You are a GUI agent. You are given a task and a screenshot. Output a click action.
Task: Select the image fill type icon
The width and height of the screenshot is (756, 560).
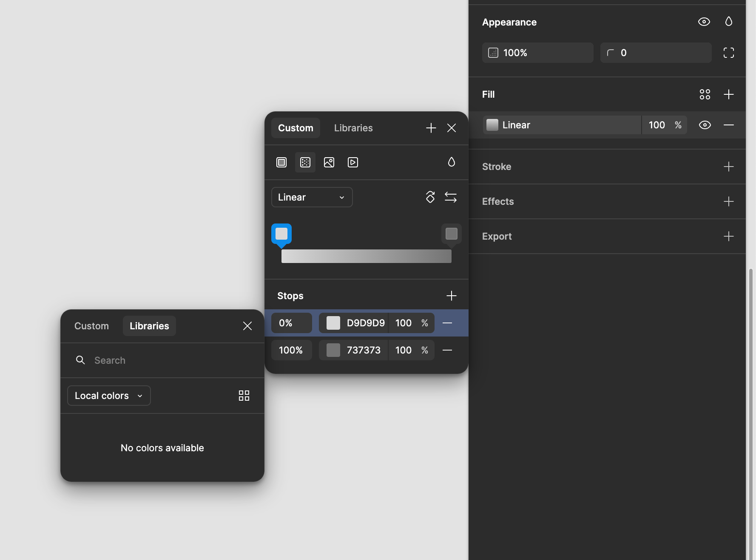point(329,162)
